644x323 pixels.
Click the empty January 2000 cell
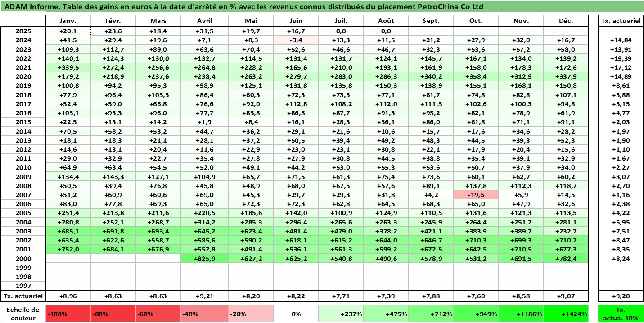click(68, 259)
